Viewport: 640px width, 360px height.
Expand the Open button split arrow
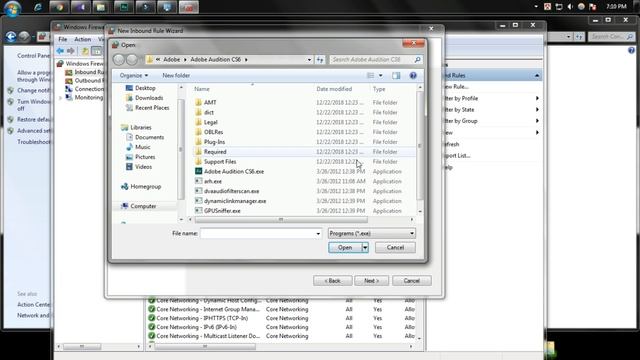tap(365, 247)
